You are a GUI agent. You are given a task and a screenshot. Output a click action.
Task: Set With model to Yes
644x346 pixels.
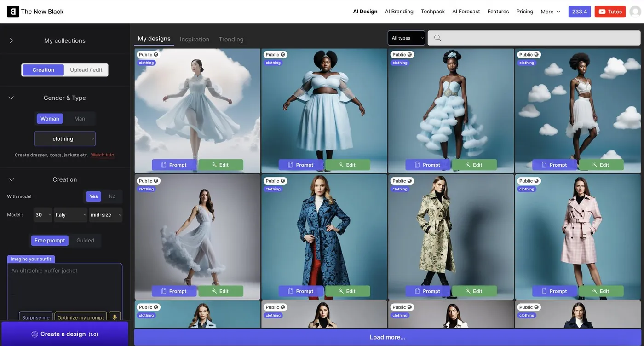[x=93, y=196]
